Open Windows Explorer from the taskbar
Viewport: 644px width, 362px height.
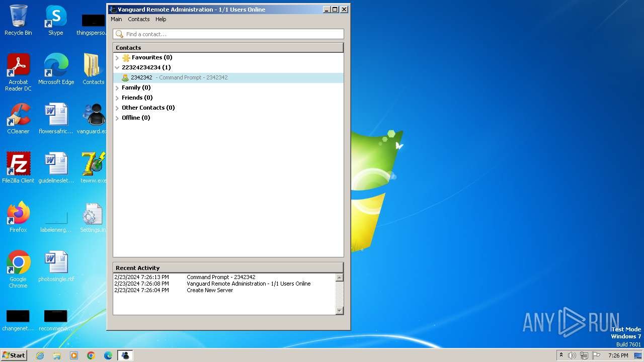57,355
